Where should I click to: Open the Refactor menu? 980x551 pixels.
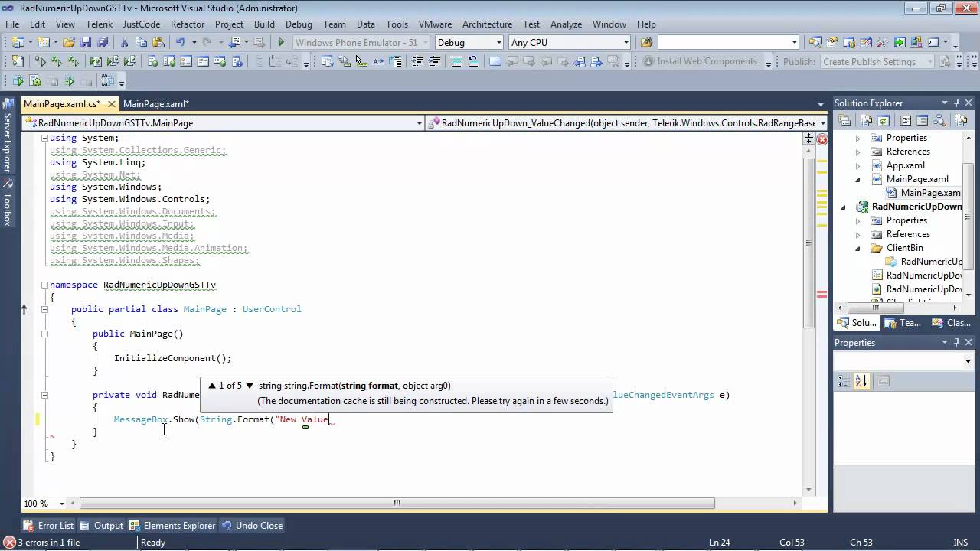[x=188, y=24]
